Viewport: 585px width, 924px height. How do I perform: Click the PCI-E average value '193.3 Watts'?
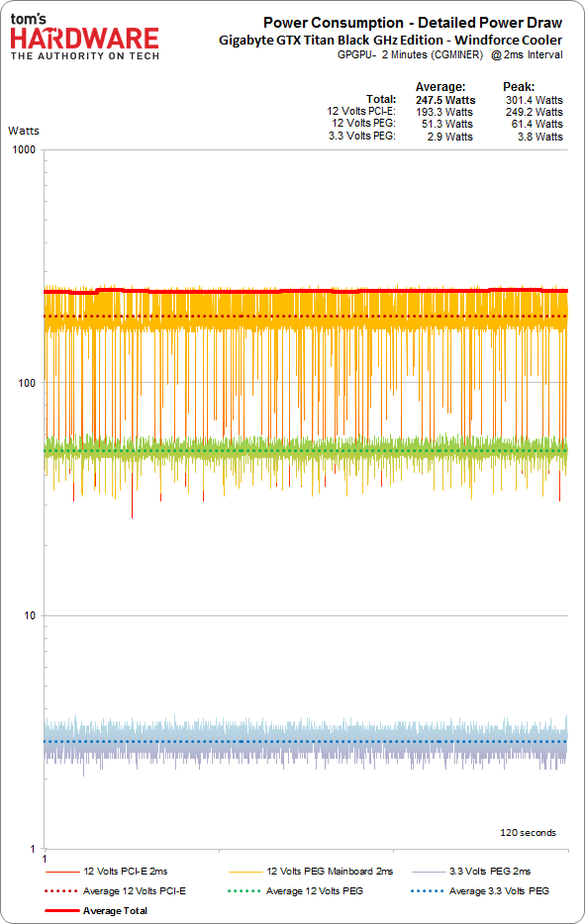point(444,112)
